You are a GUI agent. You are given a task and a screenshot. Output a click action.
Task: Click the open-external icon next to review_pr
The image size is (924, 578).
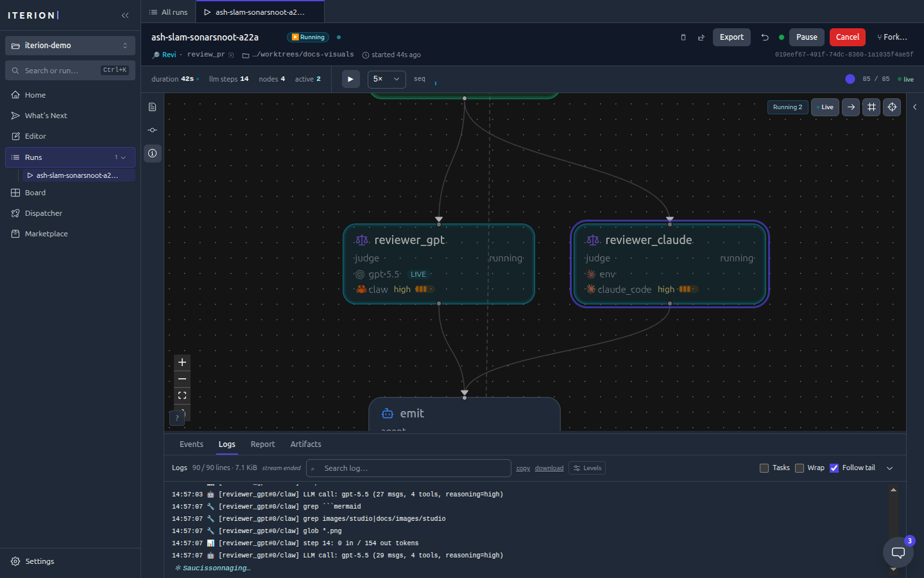(x=232, y=55)
